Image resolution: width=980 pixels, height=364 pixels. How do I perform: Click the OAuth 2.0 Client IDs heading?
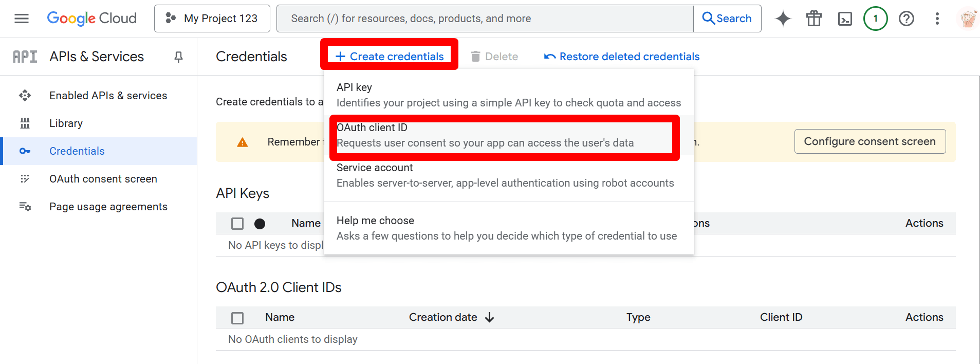click(279, 287)
